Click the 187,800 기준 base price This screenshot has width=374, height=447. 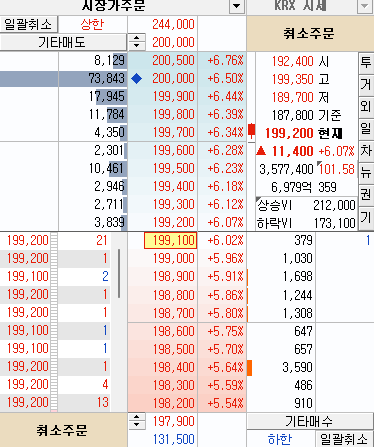click(x=293, y=115)
